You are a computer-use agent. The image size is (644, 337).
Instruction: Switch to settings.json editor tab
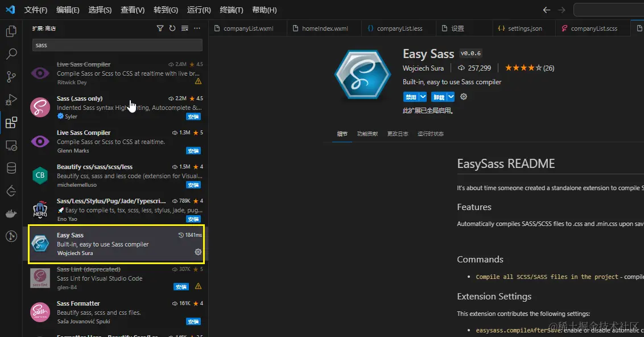(x=524, y=28)
